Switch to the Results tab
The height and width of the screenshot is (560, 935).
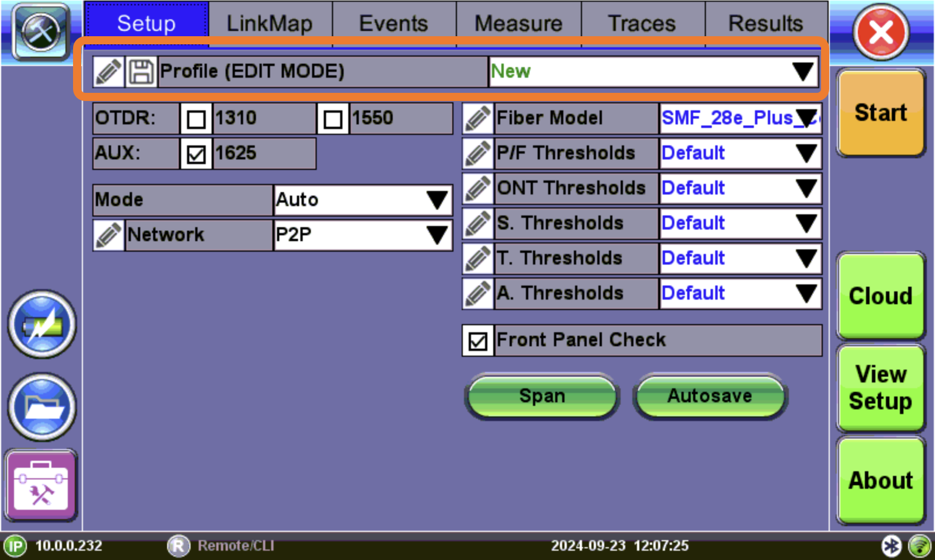766,24
